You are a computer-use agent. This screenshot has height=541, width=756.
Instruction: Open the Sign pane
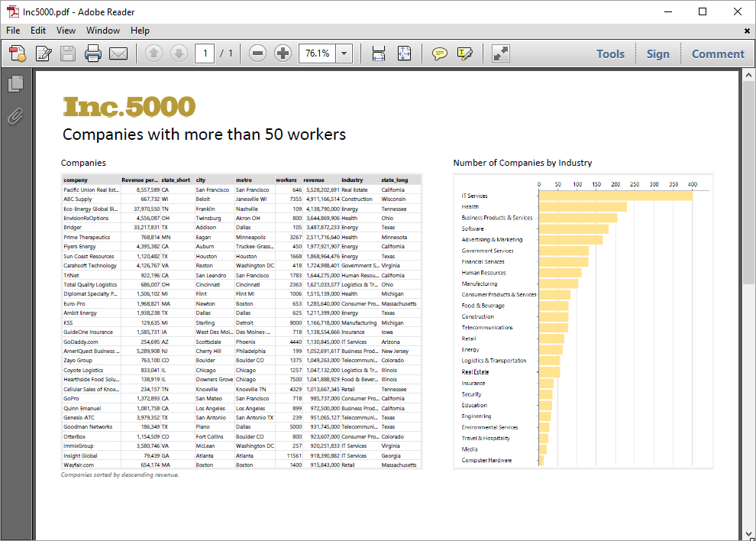(658, 54)
